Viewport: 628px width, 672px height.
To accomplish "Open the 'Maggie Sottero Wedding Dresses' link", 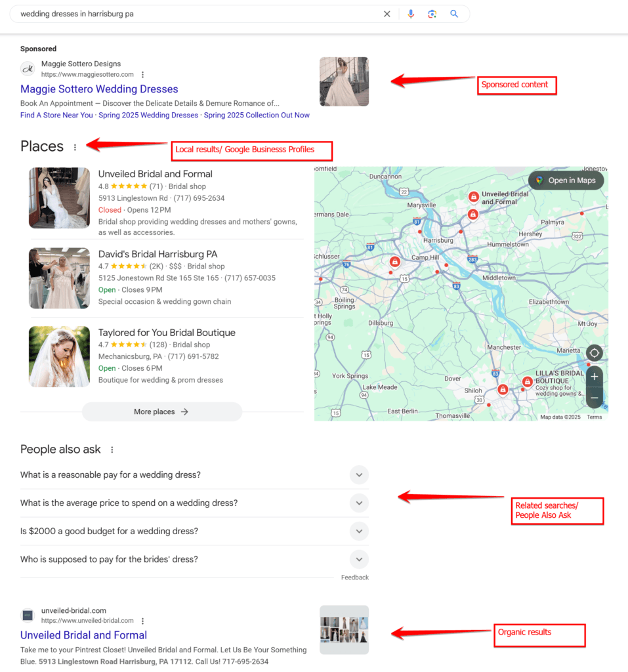I will 99,89.
